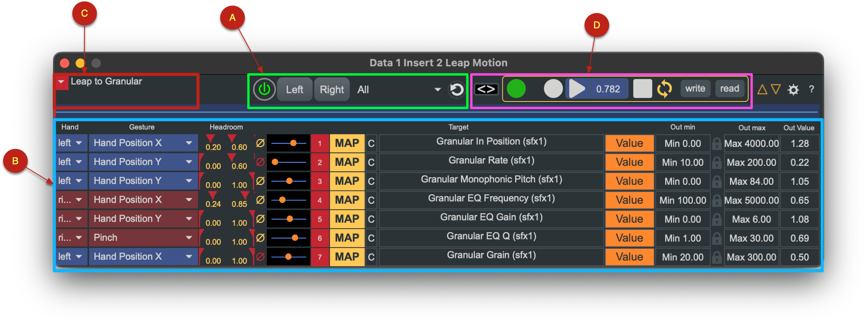
Task: Click the square stop button
Action: [x=642, y=89]
